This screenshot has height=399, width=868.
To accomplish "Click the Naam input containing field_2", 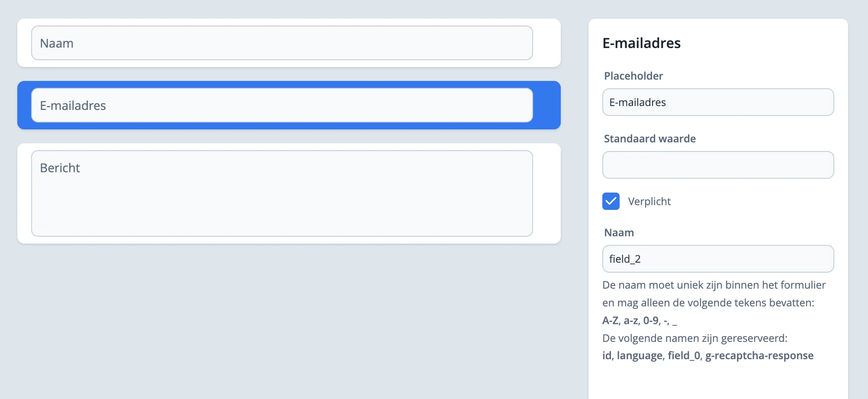I will tap(717, 258).
